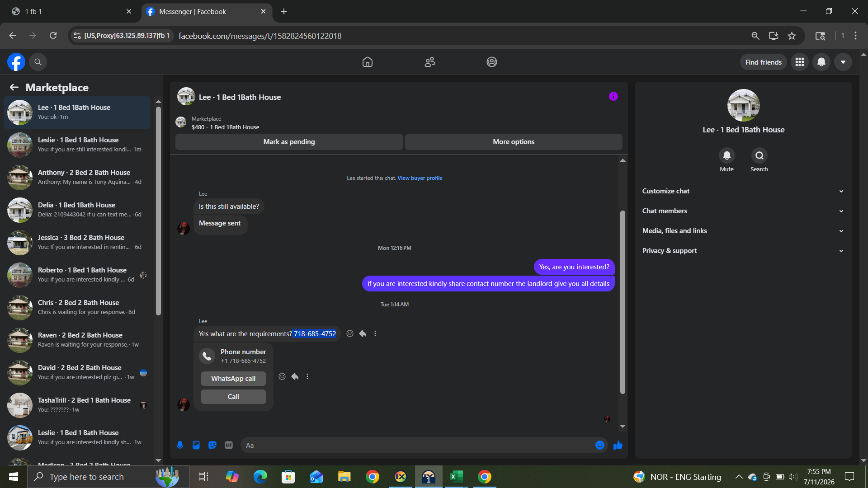Expand Customize chat section
The width and height of the screenshot is (868, 488).
pyautogui.click(x=743, y=191)
